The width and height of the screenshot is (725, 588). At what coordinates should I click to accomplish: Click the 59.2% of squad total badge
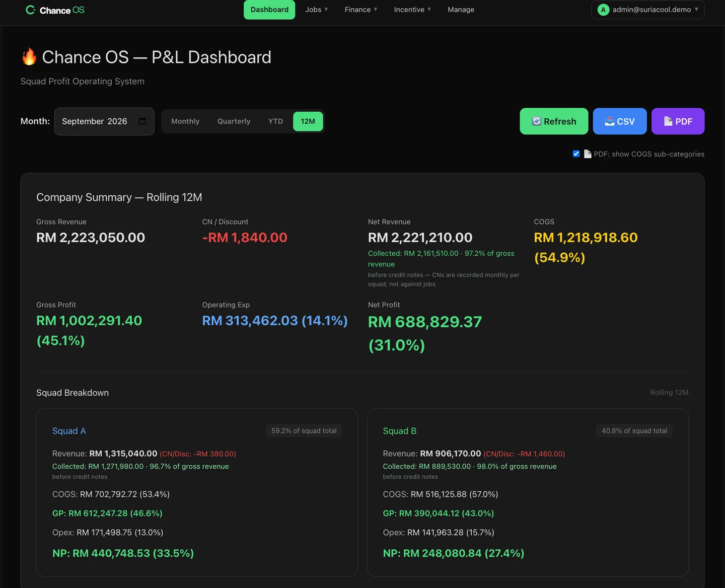[304, 431]
